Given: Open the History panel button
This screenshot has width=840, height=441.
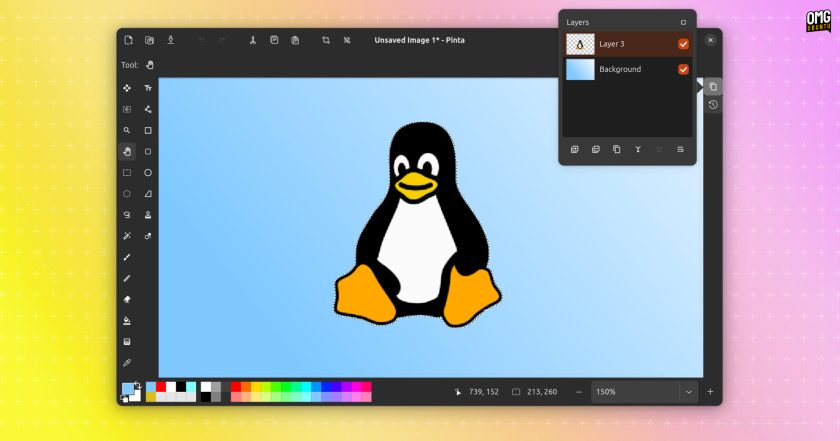Looking at the screenshot, I should (x=713, y=105).
